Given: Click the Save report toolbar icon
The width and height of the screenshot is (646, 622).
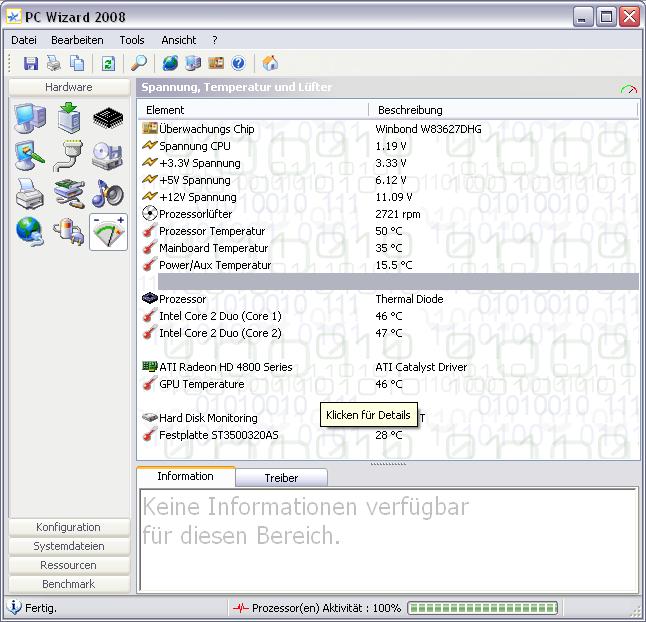Looking at the screenshot, I should click(31, 63).
